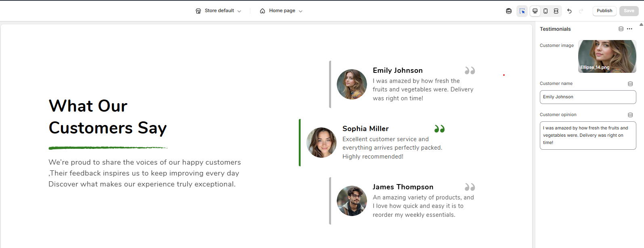This screenshot has height=248, width=644.
Task: Switch to desktop preview mode
Action: click(535, 11)
